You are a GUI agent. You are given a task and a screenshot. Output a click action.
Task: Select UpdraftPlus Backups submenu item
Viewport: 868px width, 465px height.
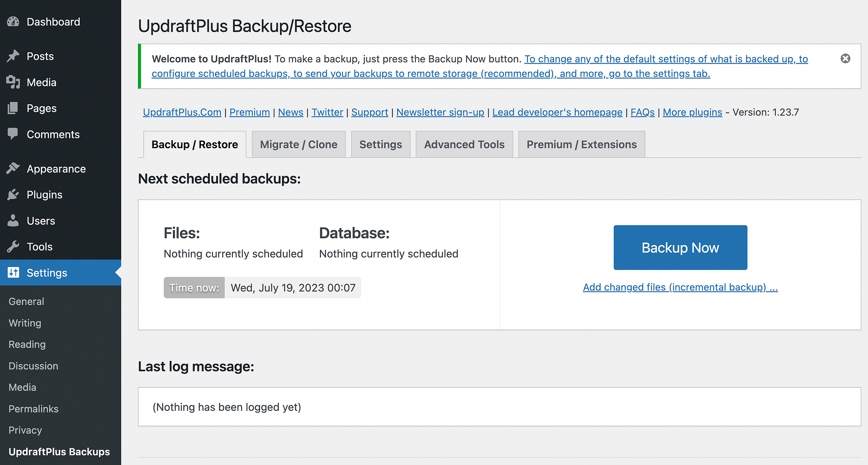pos(59,452)
